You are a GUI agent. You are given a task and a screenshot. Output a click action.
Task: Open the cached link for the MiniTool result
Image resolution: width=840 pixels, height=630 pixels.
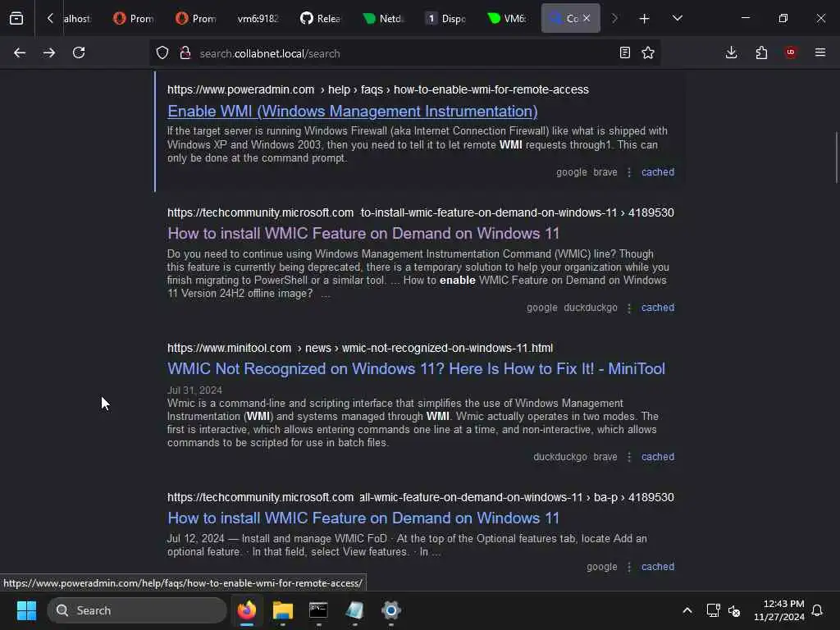658,457
